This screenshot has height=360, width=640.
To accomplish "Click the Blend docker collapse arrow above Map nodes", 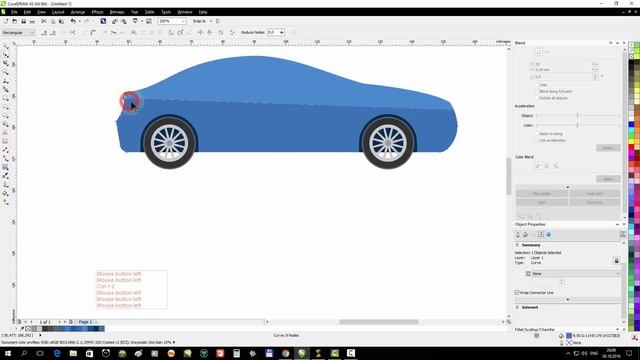I will pyautogui.click(x=568, y=187).
